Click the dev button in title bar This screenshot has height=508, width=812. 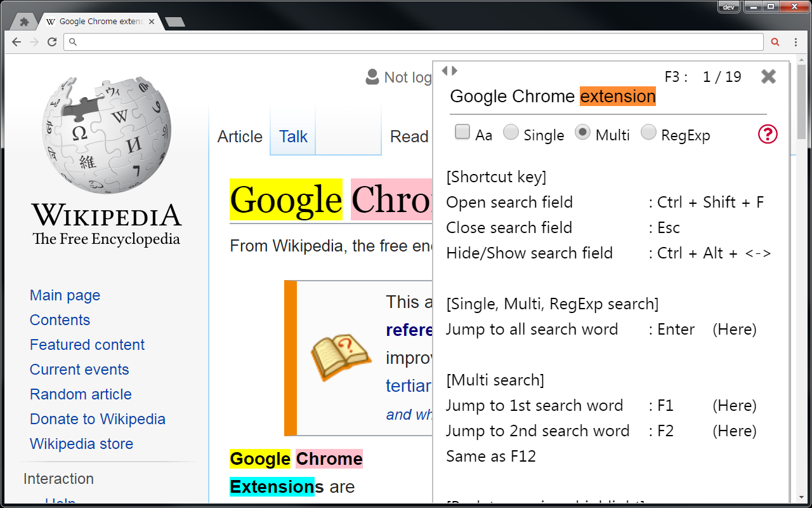point(729,7)
